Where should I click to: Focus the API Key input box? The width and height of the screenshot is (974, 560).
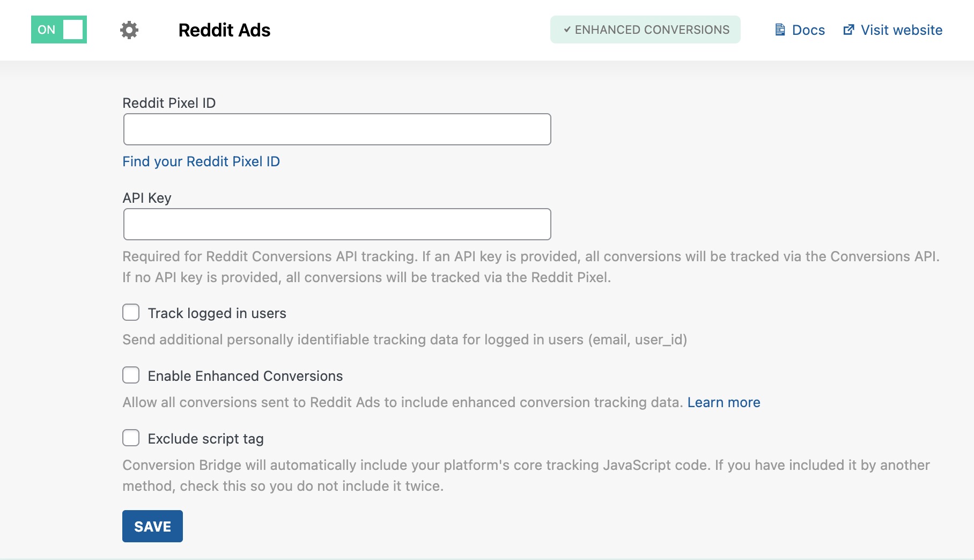tap(337, 224)
